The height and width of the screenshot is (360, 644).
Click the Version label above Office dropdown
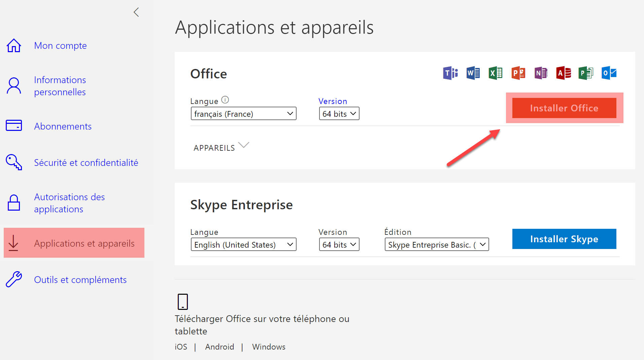(333, 101)
